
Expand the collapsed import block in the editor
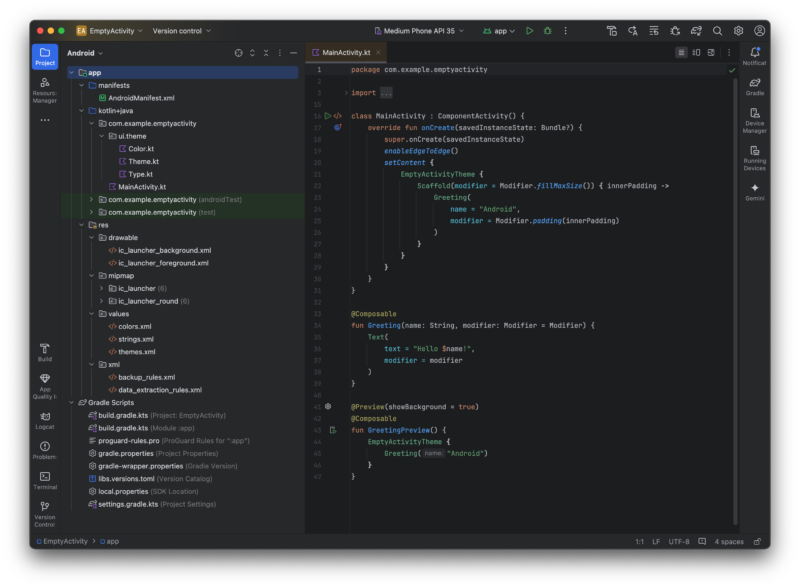tap(385, 93)
